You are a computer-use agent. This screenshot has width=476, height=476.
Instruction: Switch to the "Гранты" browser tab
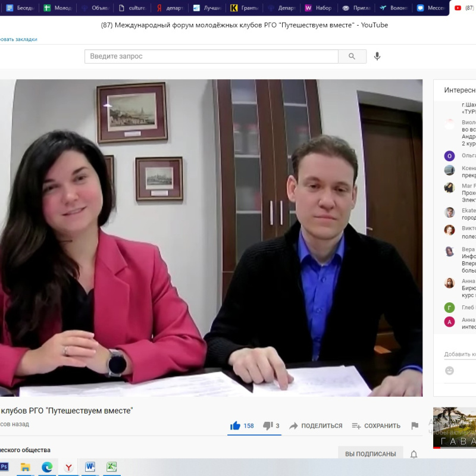(244, 8)
